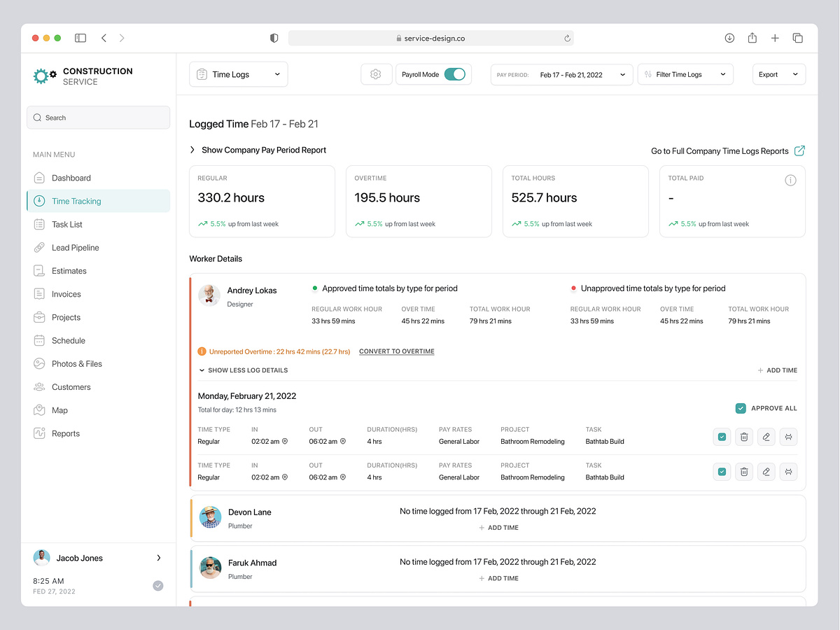
Task: Click Convert to Overtime link
Action: pos(397,351)
